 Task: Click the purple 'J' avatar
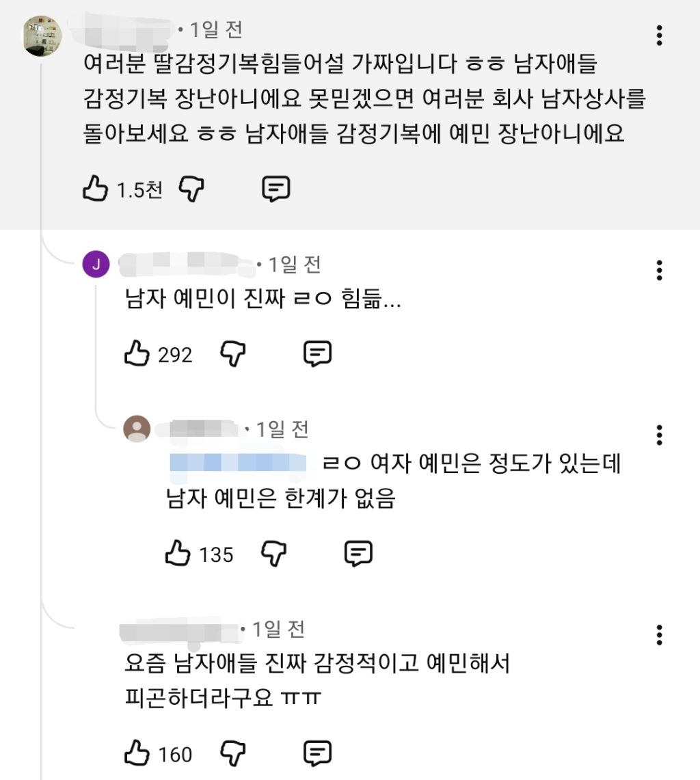tap(96, 265)
